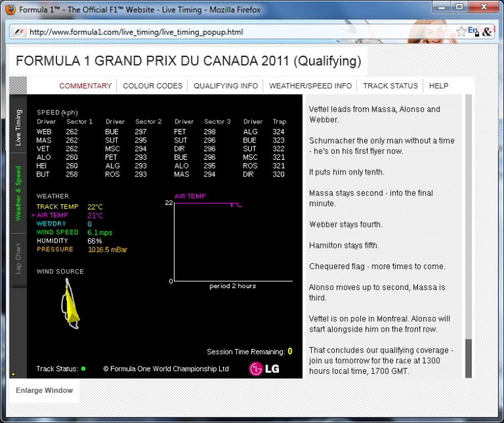Image resolution: width=504 pixels, height=423 pixels.
Task: Click the green track status indicator dot
Action: pos(83,369)
